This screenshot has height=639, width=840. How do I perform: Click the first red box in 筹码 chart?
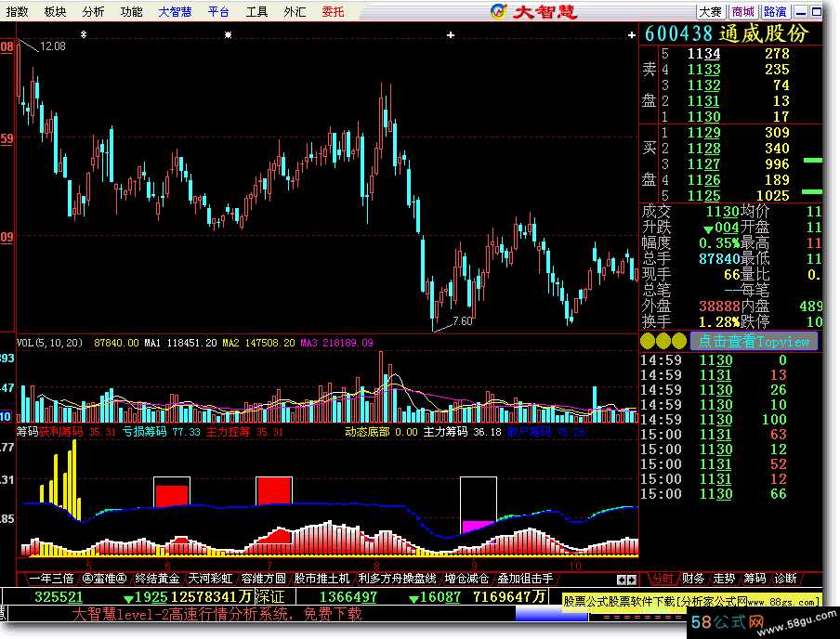click(x=171, y=491)
